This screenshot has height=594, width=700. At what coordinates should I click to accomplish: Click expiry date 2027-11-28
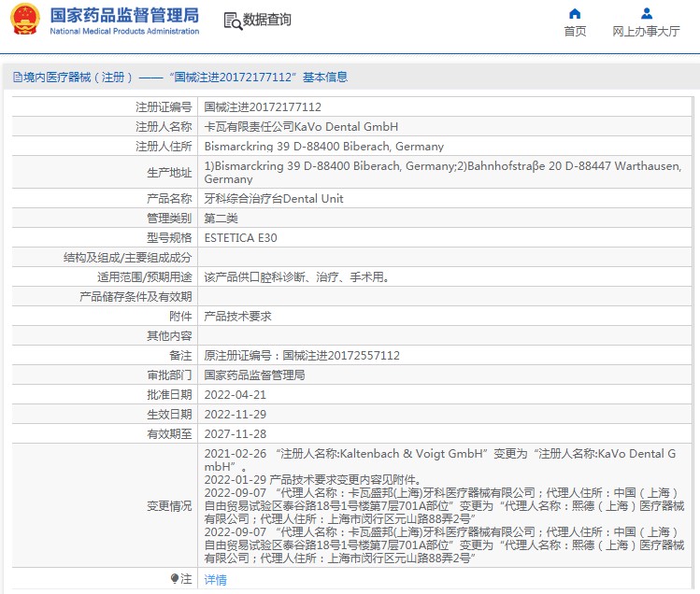(x=235, y=434)
